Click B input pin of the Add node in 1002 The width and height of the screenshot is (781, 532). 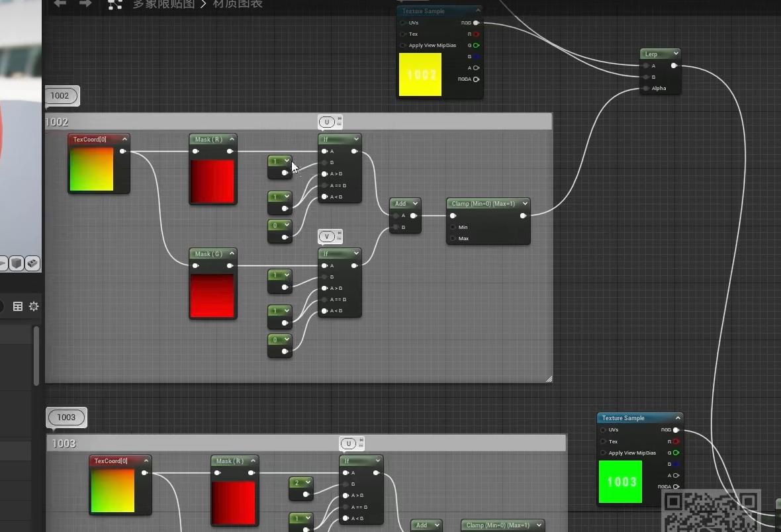396,227
